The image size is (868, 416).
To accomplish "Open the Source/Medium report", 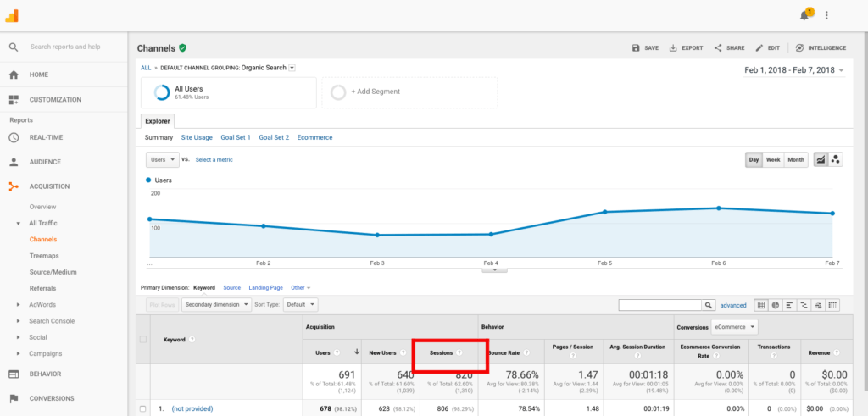I will (53, 272).
